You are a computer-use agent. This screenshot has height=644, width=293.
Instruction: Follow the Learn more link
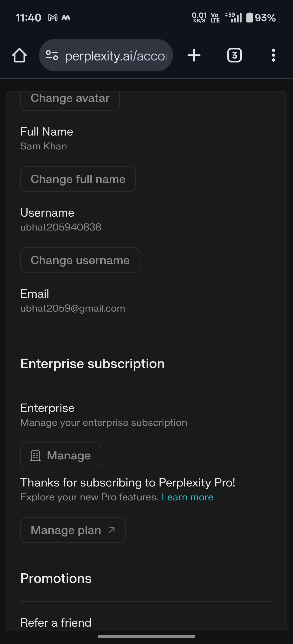187,497
